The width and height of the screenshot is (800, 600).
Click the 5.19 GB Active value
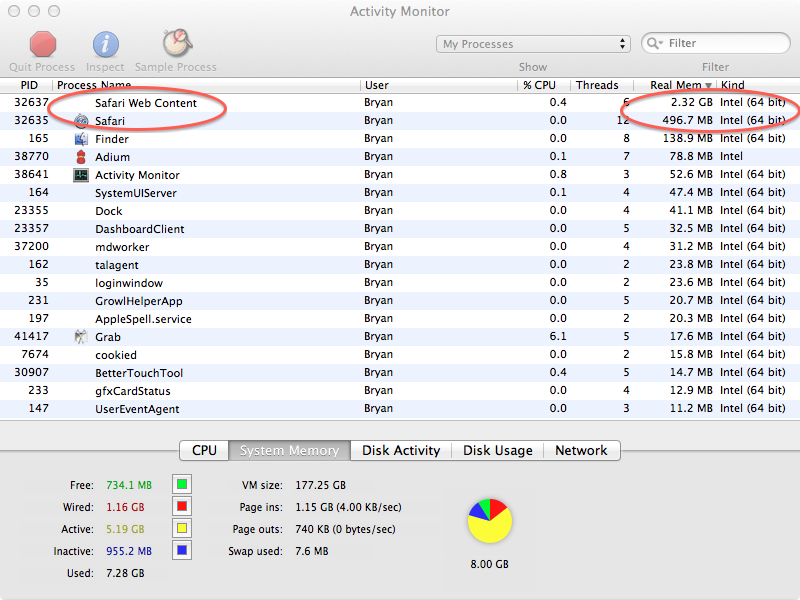pyautogui.click(x=125, y=529)
